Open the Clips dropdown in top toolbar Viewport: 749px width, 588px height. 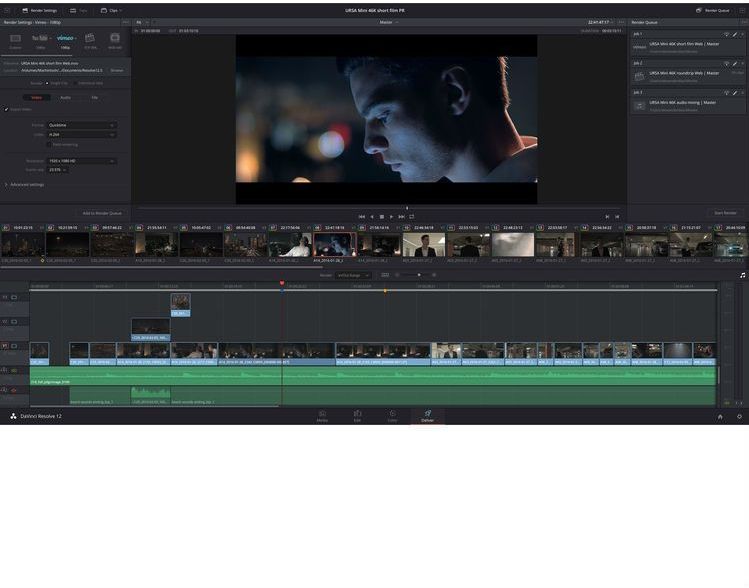pyautogui.click(x=111, y=10)
